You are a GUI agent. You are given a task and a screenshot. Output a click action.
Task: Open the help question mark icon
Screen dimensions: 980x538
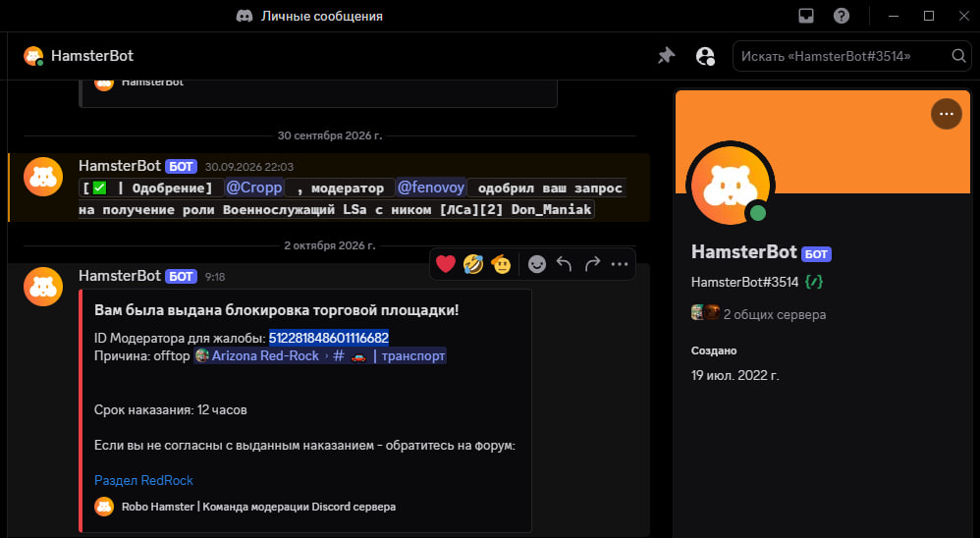842,16
